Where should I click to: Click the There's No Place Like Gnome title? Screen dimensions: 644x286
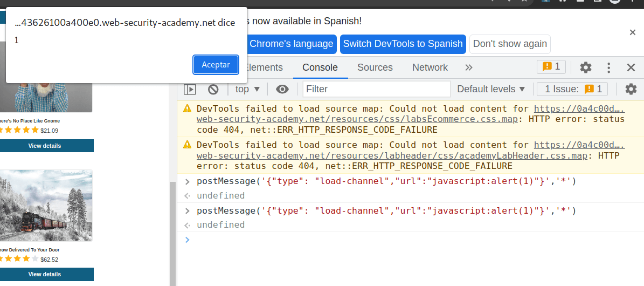point(29,121)
